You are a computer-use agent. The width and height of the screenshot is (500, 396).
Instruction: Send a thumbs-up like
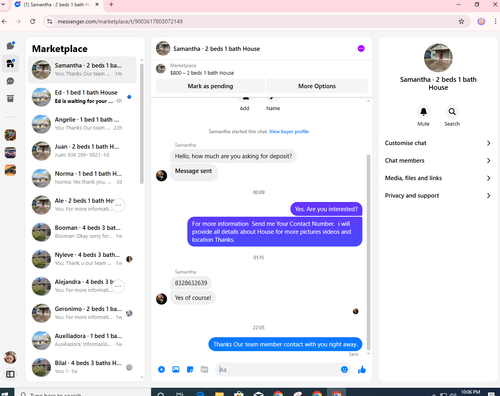point(362,369)
